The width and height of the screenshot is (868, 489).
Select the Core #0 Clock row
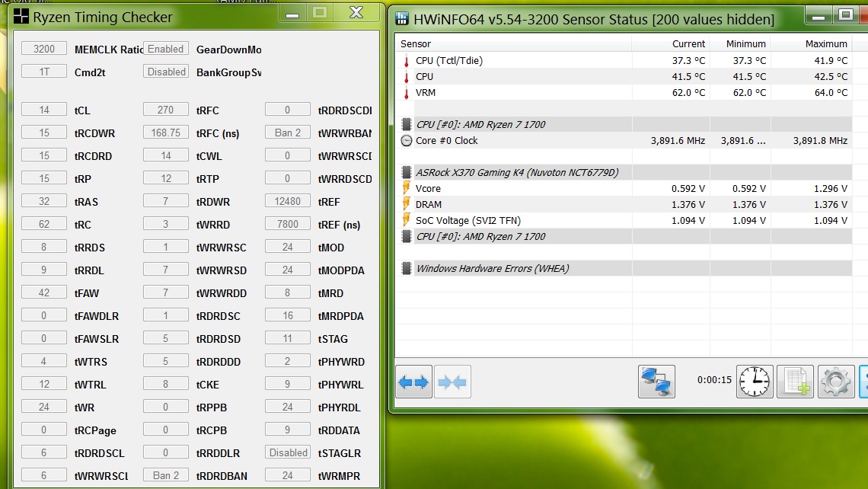(x=624, y=141)
